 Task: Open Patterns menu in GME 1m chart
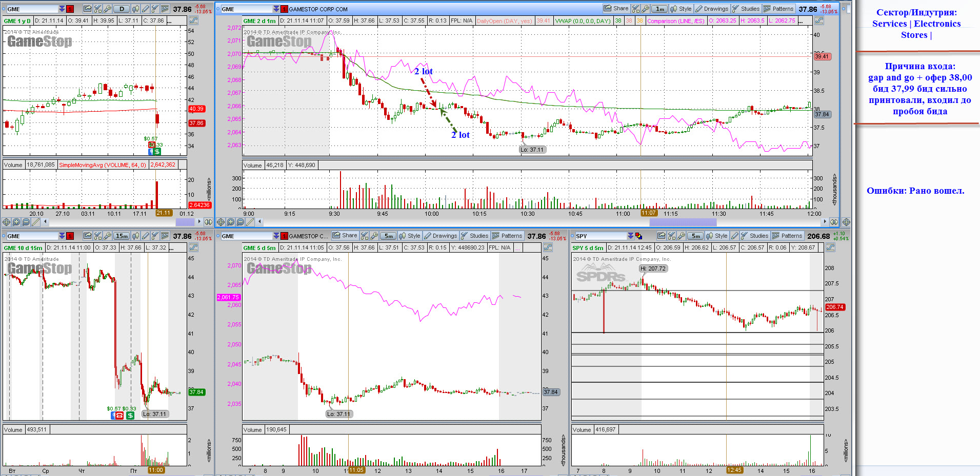point(778,9)
